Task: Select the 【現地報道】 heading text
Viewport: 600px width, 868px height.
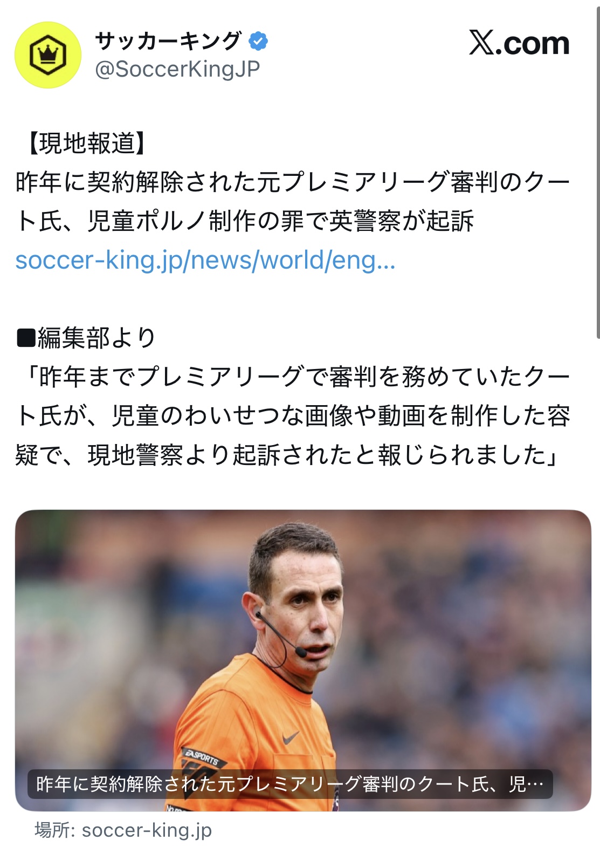Action: tap(86, 143)
